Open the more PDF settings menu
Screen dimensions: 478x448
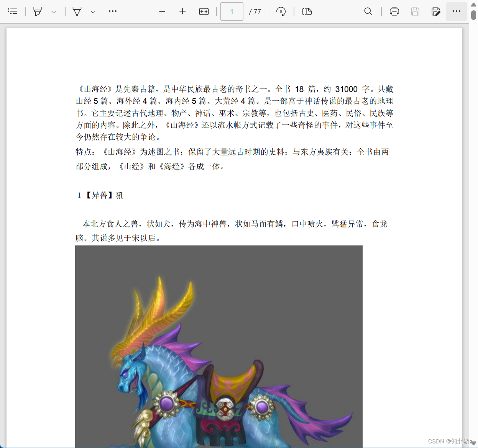tap(456, 11)
